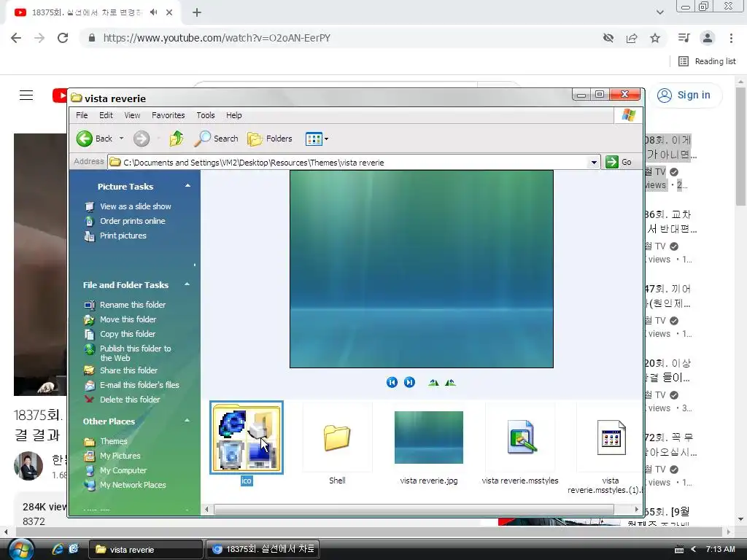Screen dimensions: 747x560
Task: Open the Chrome three-dot menu
Action: [x=731, y=38]
